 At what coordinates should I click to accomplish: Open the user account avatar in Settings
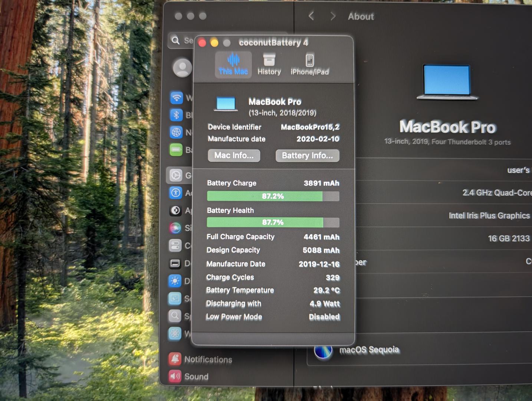click(183, 68)
